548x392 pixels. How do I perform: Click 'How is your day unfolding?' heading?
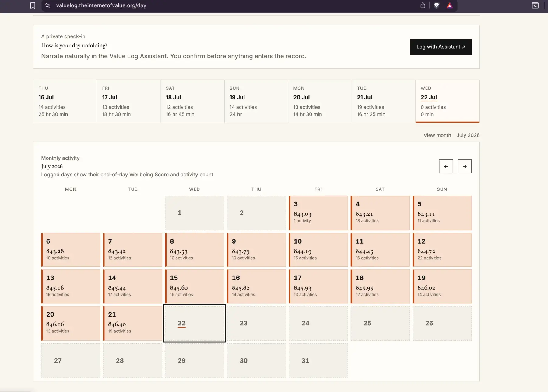[74, 45]
